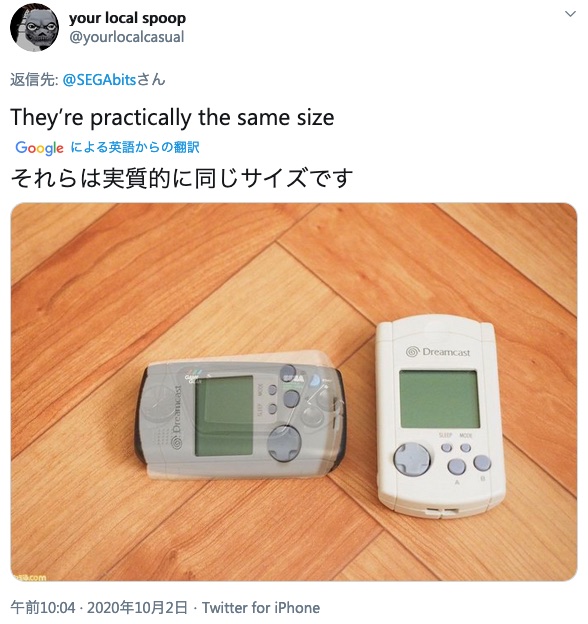This screenshot has height=624, width=588.
Task: Open the Dreamcast VMU photo
Action: [x=294, y=392]
